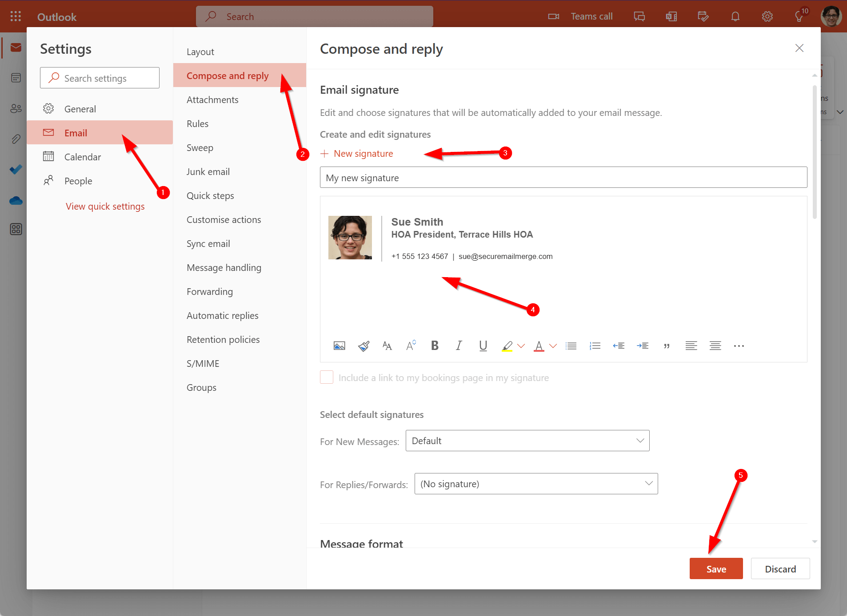Expand the font colour options dropdown
This screenshot has height=616, width=847.
(553, 346)
